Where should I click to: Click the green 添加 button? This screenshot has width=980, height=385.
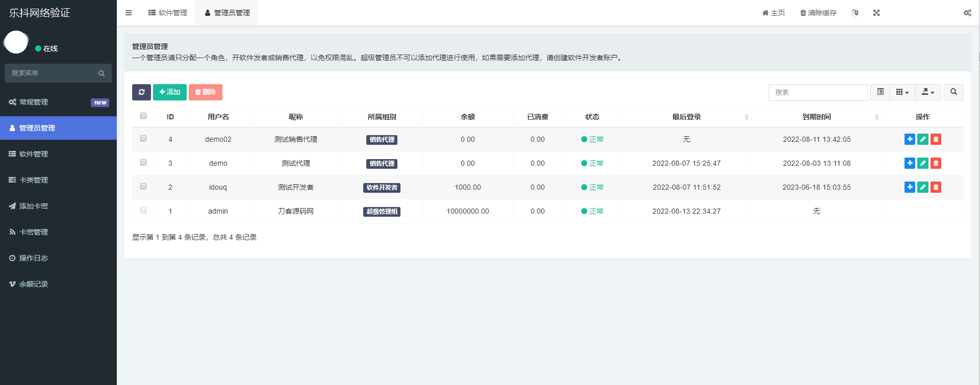point(170,92)
